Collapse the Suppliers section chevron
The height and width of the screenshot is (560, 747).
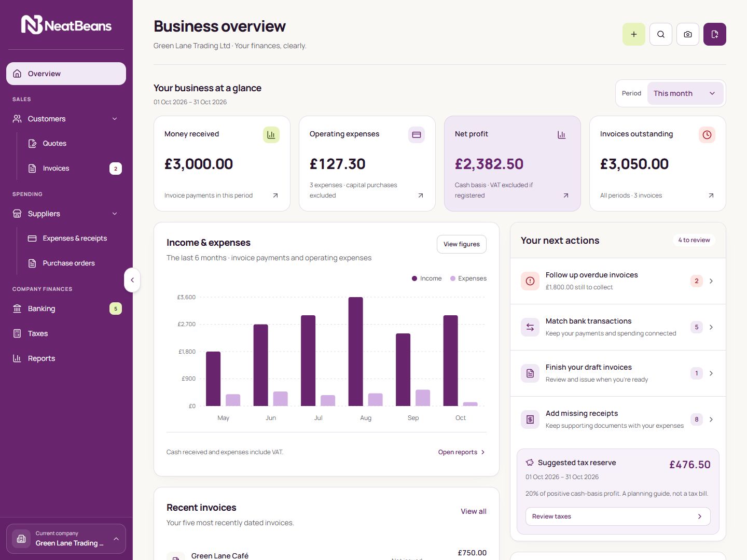click(x=115, y=214)
